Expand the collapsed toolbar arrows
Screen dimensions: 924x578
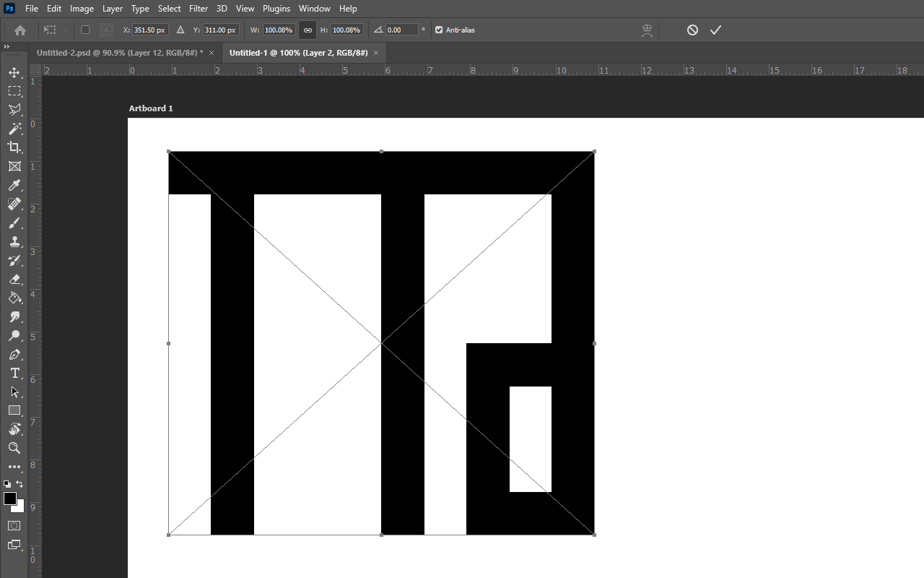(x=6, y=47)
